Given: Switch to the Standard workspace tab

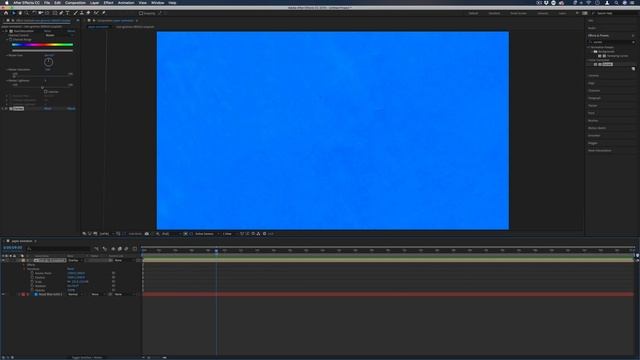Looking at the screenshot, I should click(x=494, y=13).
